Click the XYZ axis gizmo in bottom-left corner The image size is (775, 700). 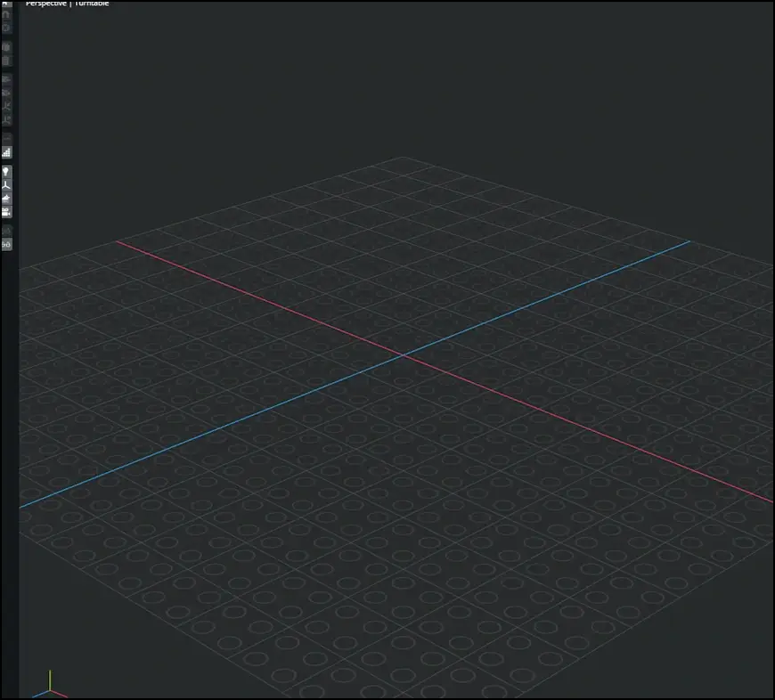click(x=46, y=688)
